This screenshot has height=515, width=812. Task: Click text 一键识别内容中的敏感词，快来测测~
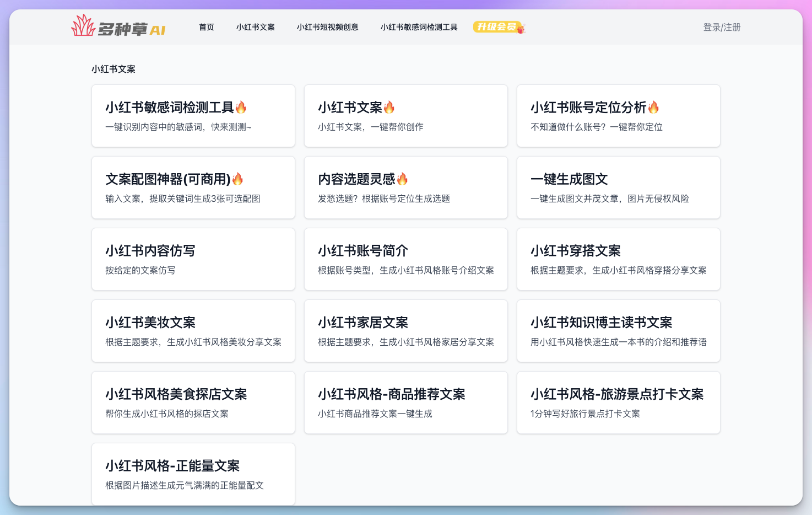tap(178, 127)
